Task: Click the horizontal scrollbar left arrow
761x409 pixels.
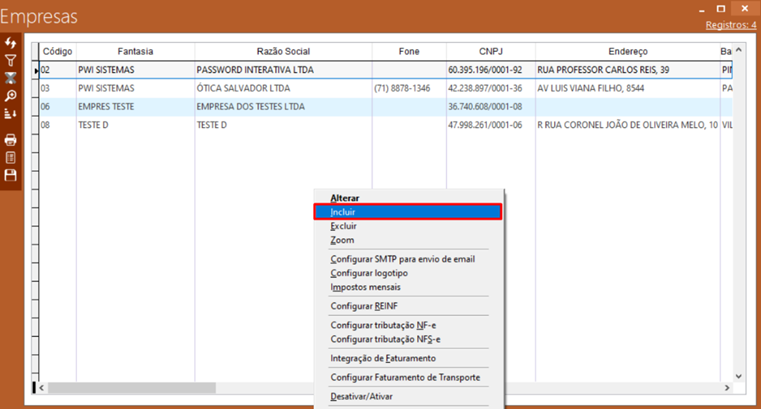Action: point(41,387)
